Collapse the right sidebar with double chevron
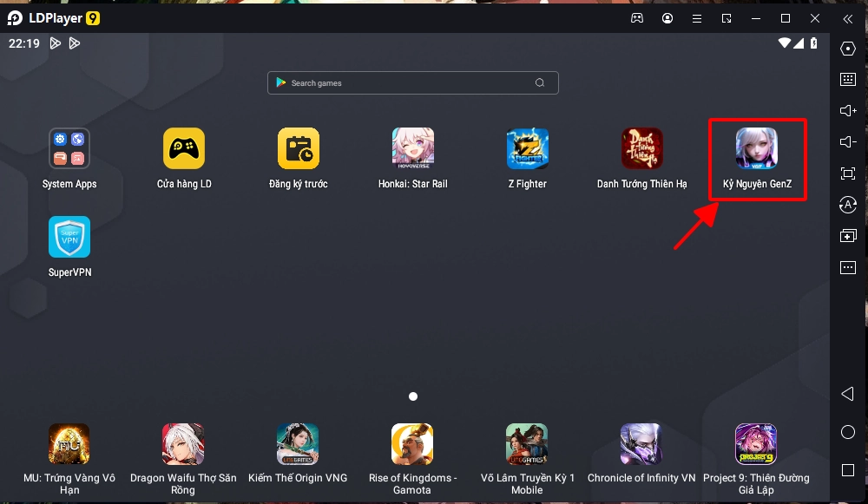This screenshot has width=868, height=504. pos(848,19)
